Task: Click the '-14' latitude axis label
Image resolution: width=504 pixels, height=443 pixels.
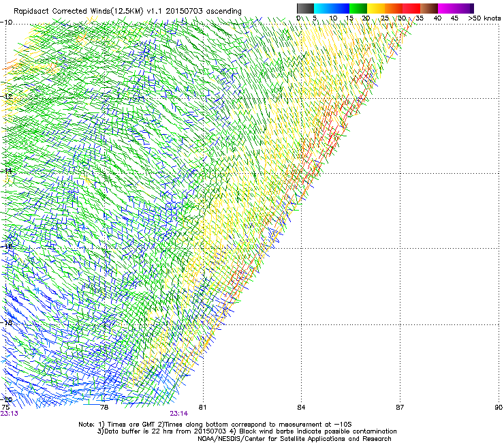Action: click(6, 171)
